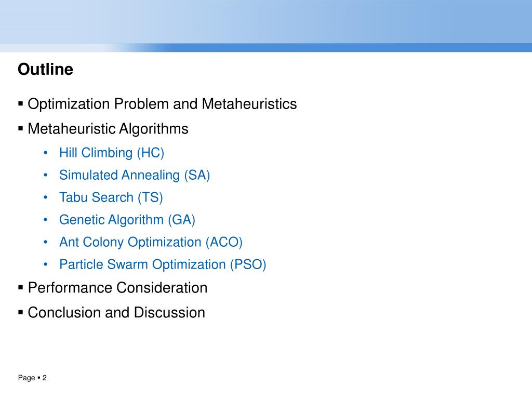The height and width of the screenshot is (399, 532).
Task: Open Particle Swarm Optimization (PSO) entry
Action: [x=163, y=264]
